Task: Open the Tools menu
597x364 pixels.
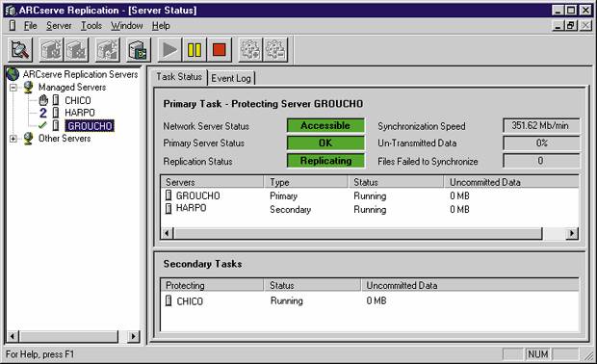Action: [x=91, y=25]
